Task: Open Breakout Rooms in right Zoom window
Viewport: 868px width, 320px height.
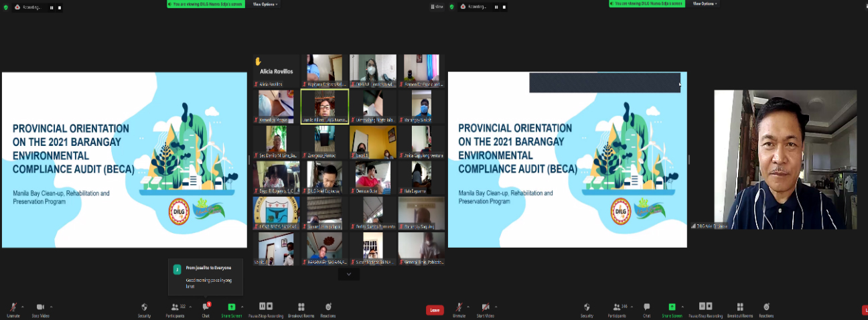Action: click(740, 309)
